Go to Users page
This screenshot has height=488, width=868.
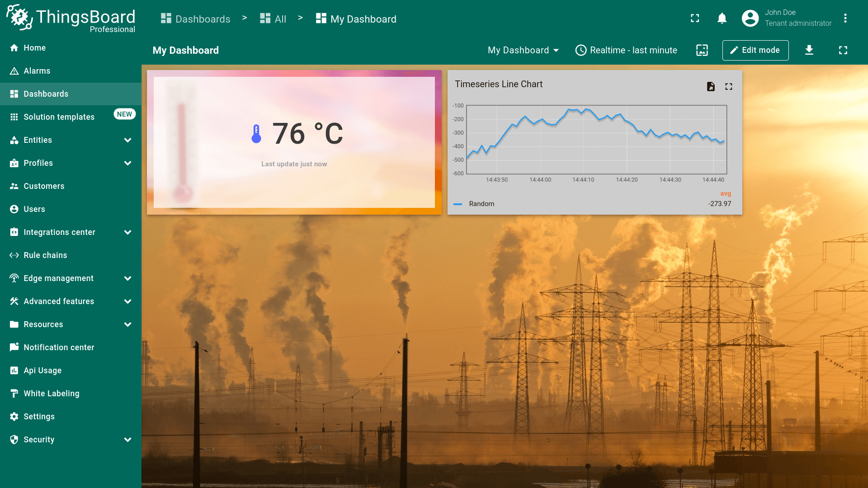click(x=71, y=209)
